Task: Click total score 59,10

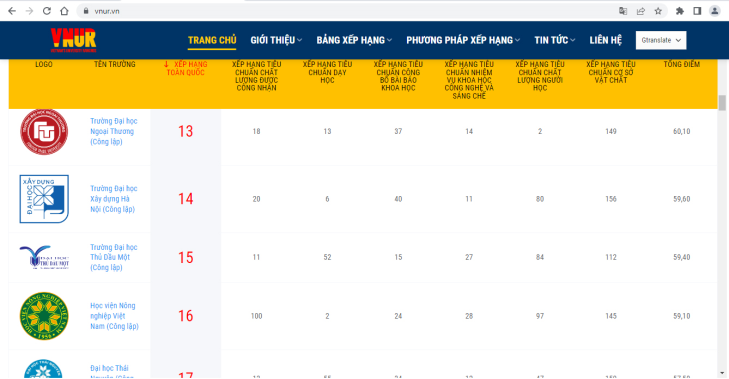Action: coord(682,316)
